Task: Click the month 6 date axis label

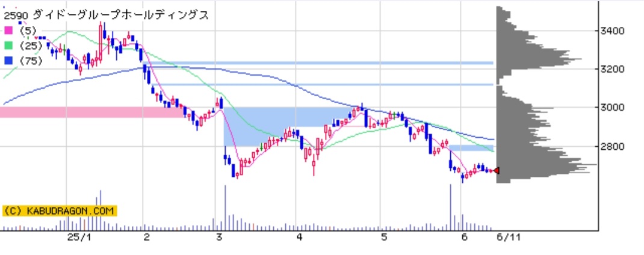Action: point(465,238)
